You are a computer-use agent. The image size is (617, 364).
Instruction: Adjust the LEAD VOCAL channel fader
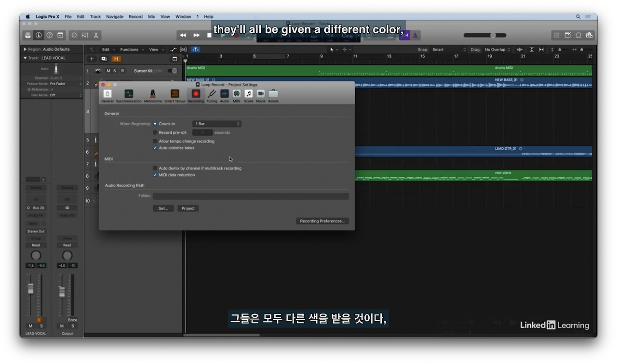[x=30, y=288]
